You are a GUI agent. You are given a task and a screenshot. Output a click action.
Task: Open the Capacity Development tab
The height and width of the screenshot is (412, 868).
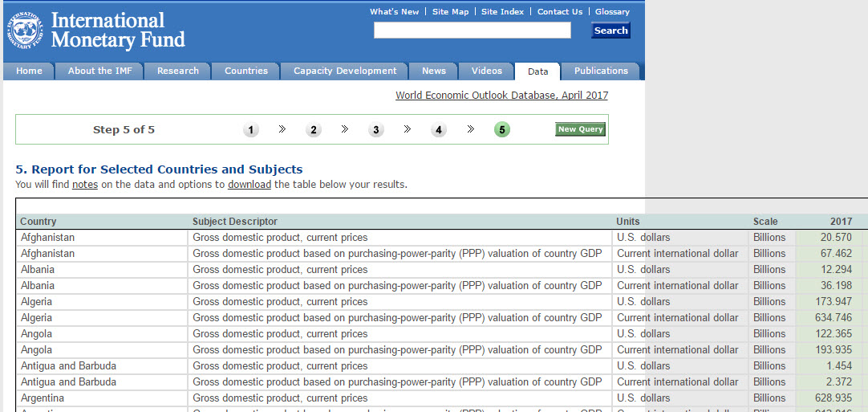coord(345,71)
